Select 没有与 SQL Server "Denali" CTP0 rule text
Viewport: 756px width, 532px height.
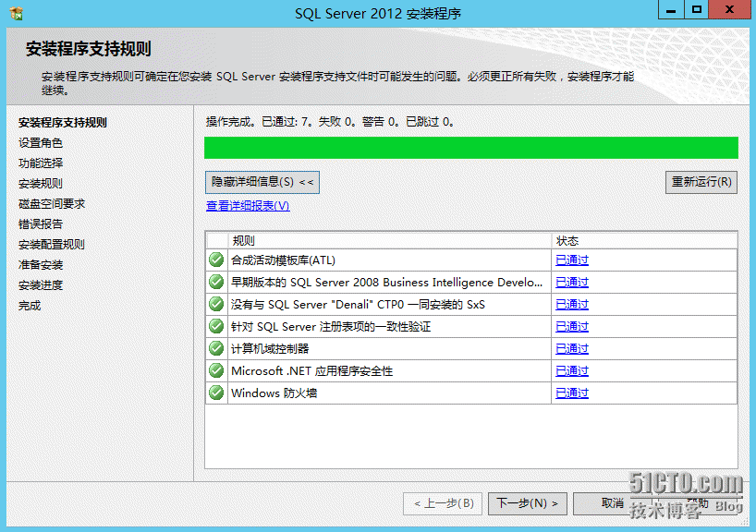[358, 305]
